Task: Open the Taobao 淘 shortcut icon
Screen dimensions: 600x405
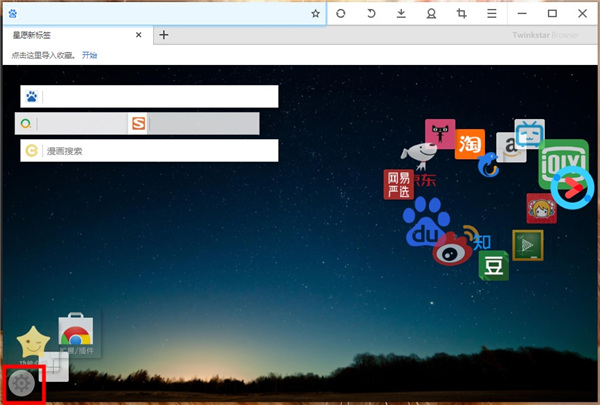Action: pos(470,144)
